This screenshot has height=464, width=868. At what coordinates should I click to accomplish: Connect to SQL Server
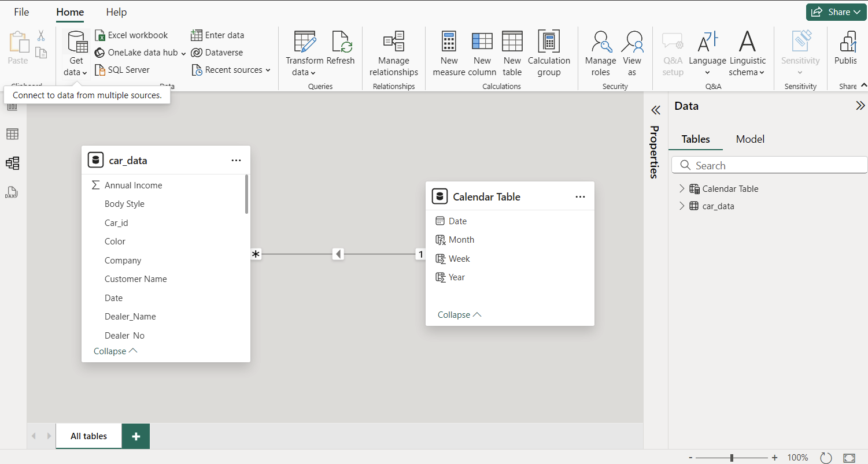tap(122, 70)
